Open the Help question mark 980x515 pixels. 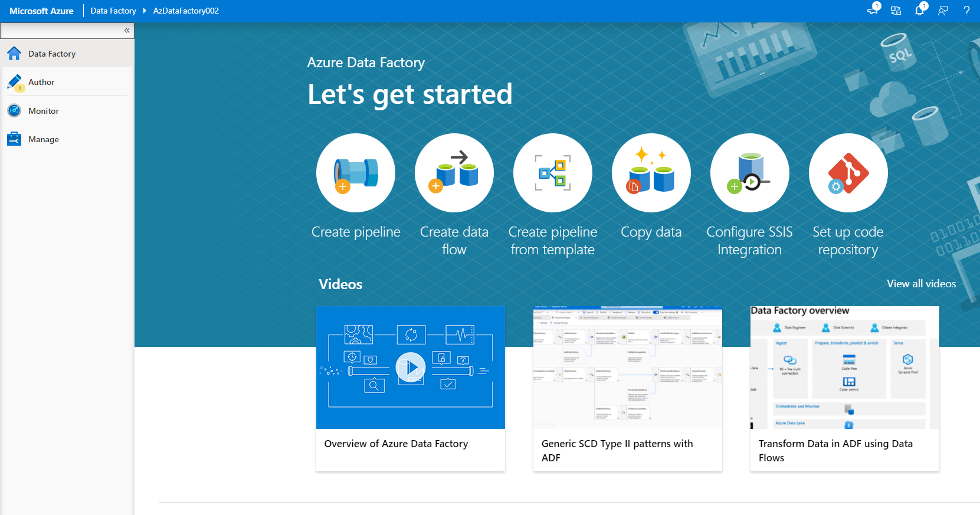click(966, 11)
